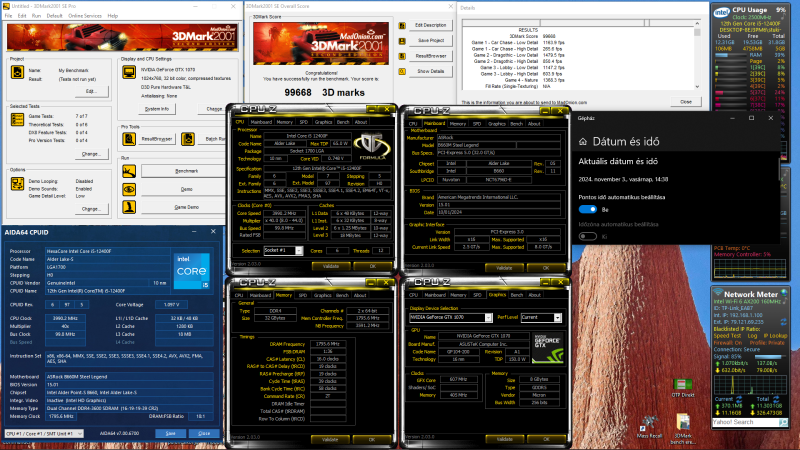
Task: Click the Selected Tests list icon
Action: coord(17,119)
